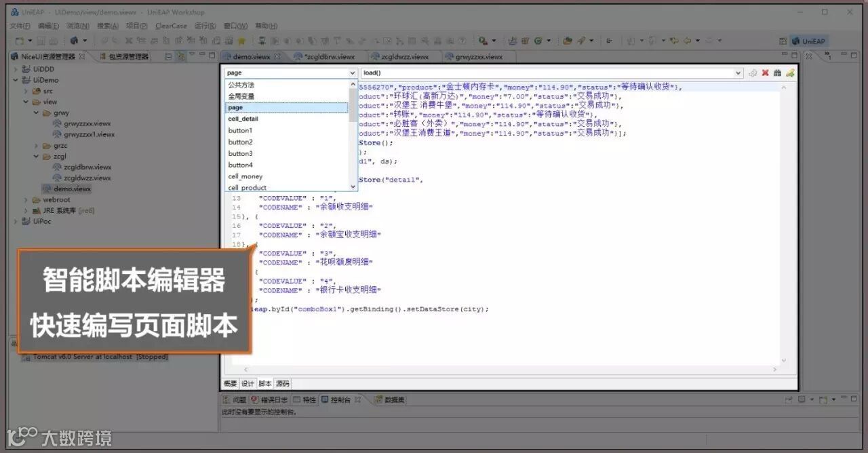868x453 pixels.
Task: Click the open perspective icon left of UniEAP
Action: pyautogui.click(x=783, y=41)
